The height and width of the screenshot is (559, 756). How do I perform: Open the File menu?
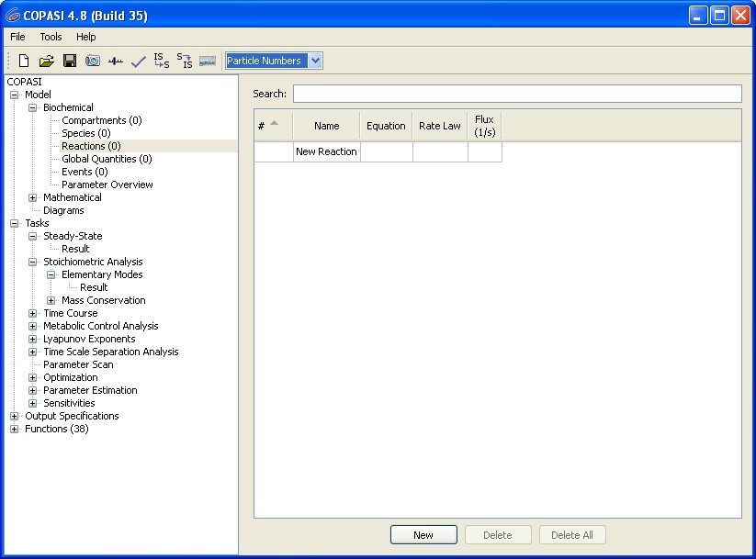click(17, 37)
